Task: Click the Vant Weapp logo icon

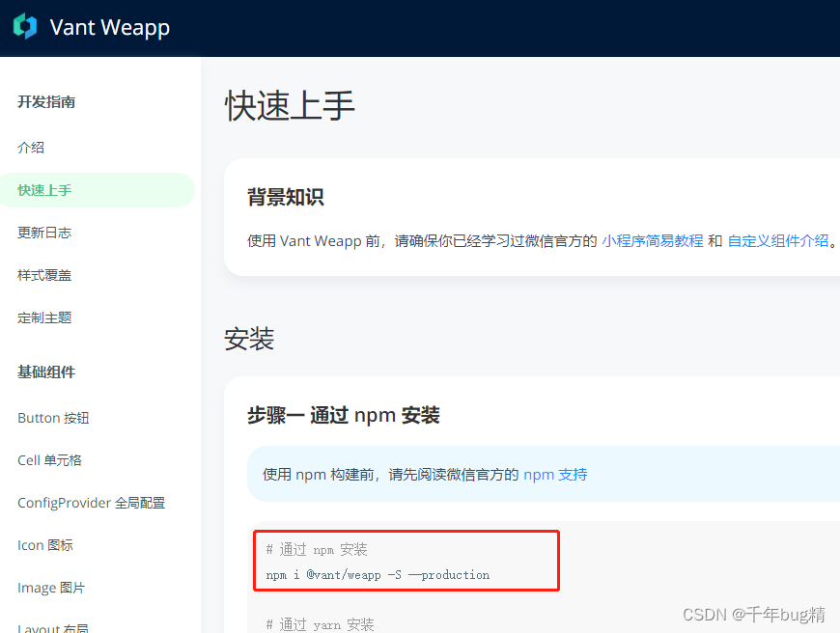Action: (x=24, y=27)
